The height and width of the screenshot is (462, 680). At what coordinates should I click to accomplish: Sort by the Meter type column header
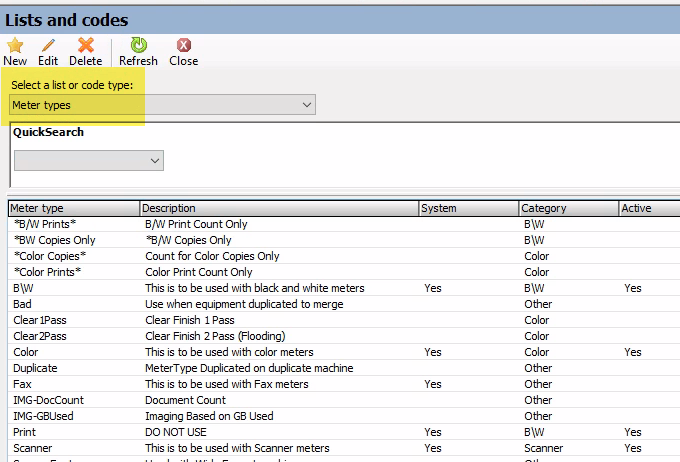74,208
